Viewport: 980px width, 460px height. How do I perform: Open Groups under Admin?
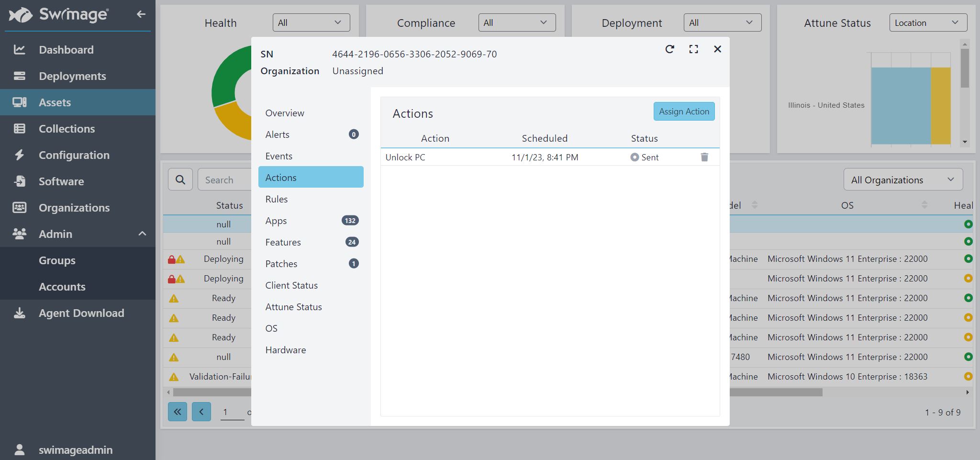point(78,260)
